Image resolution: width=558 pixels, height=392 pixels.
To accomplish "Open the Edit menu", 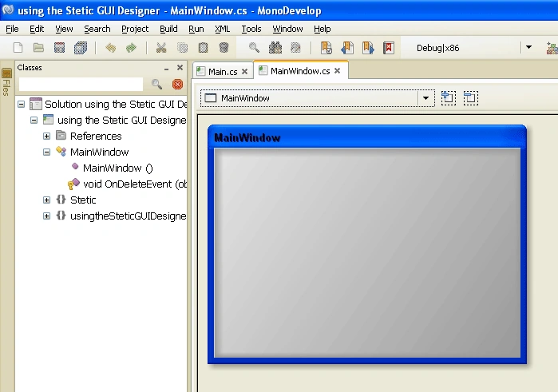I will (37, 29).
